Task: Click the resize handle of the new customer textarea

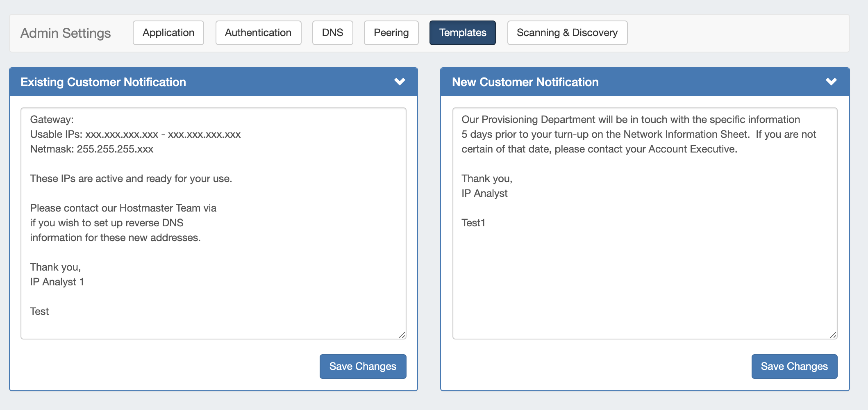Action: (x=833, y=335)
